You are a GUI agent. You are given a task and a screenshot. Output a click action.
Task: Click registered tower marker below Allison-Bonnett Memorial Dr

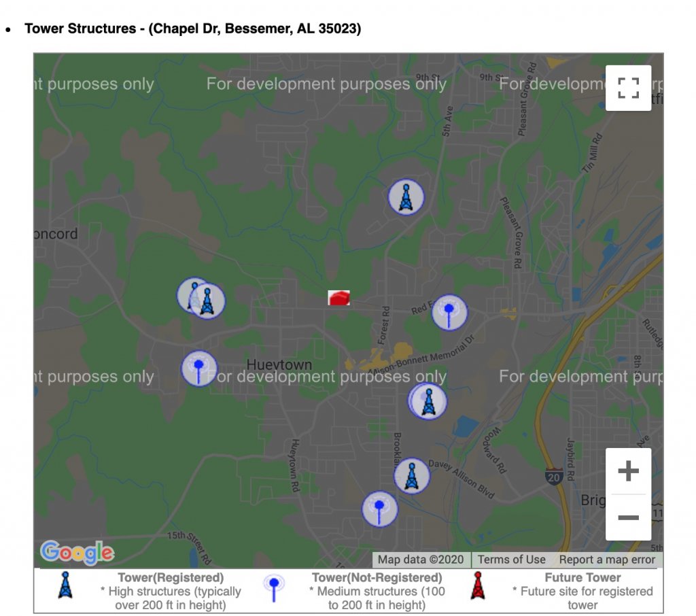click(429, 402)
